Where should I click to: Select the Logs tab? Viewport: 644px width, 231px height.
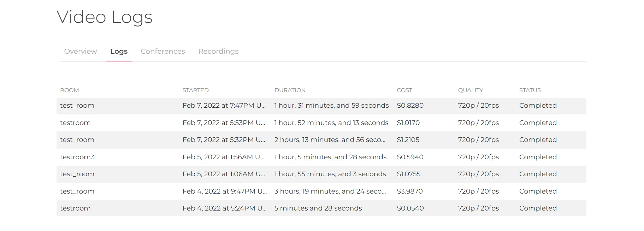(x=119, y=51)
